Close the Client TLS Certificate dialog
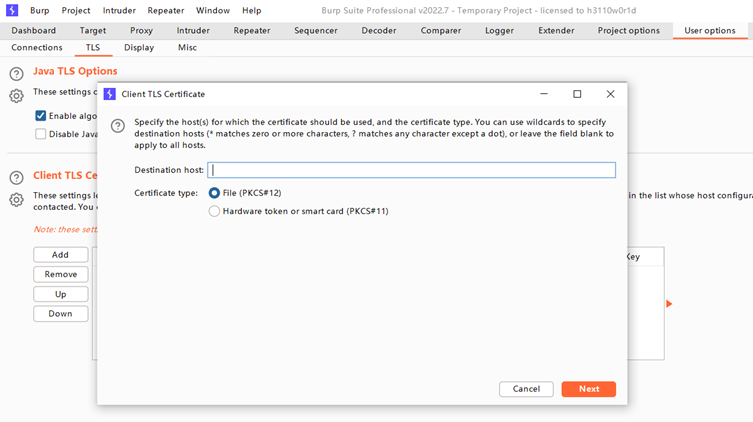The height and width of the screenshot is (422, 753). tap(610, 94)
